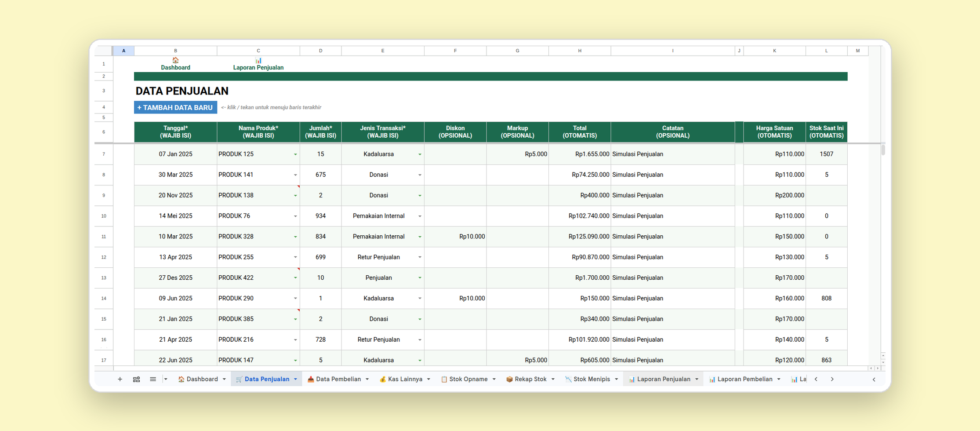The image size is (980, 431).
Task: Select stock cell 808
Action: point(826,298)
